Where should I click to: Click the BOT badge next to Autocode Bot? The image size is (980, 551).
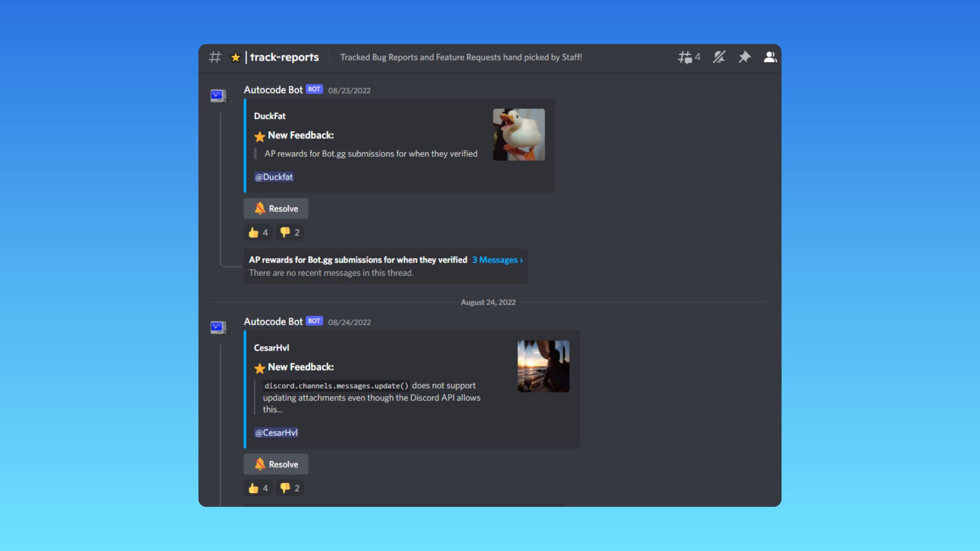tap(314, 89)
